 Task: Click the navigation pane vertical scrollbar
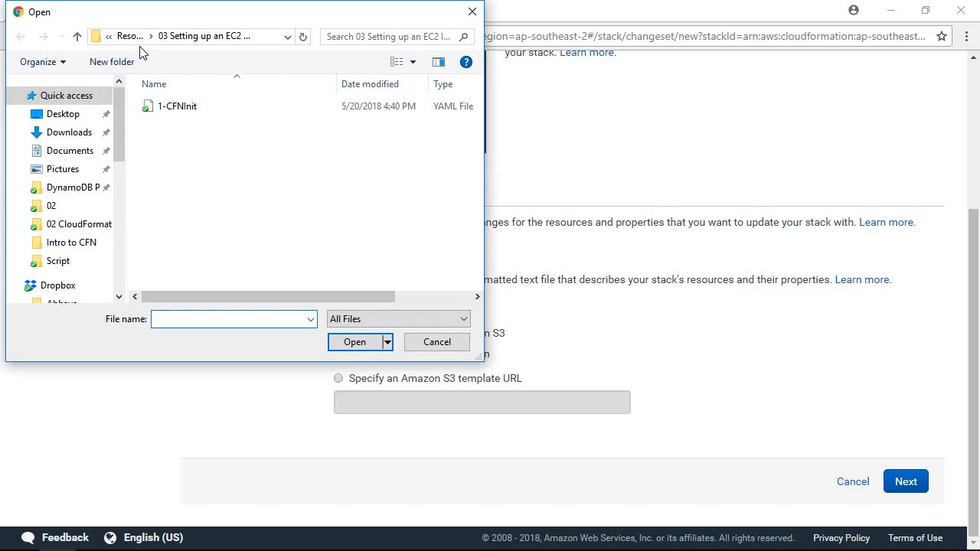click(119, 122)
